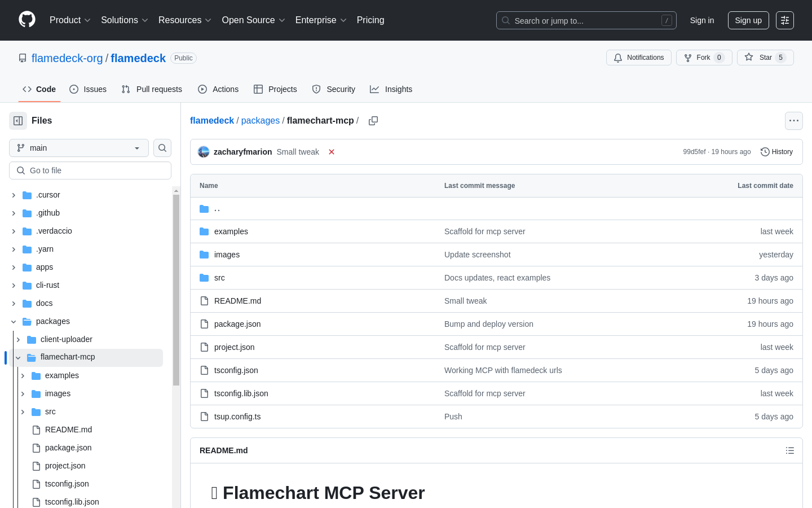812x508 pixels.
Task: Expand the .yarn folder chevron
Action: [x=14, y=249]
